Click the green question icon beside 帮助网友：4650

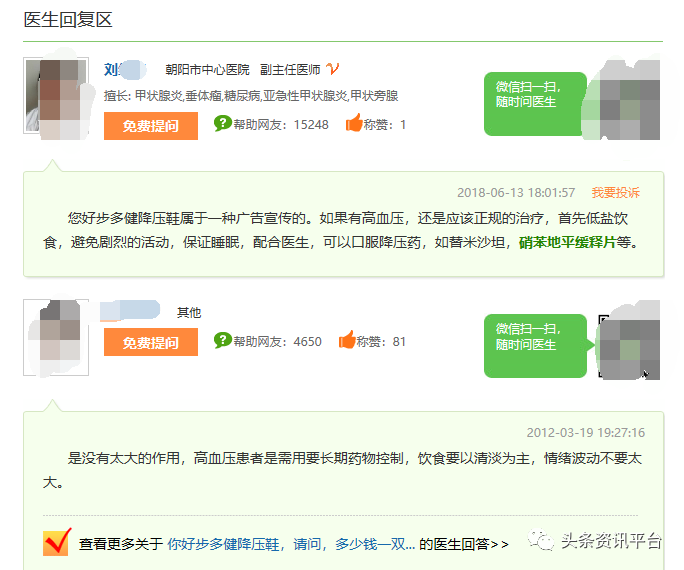pos(222,341)
